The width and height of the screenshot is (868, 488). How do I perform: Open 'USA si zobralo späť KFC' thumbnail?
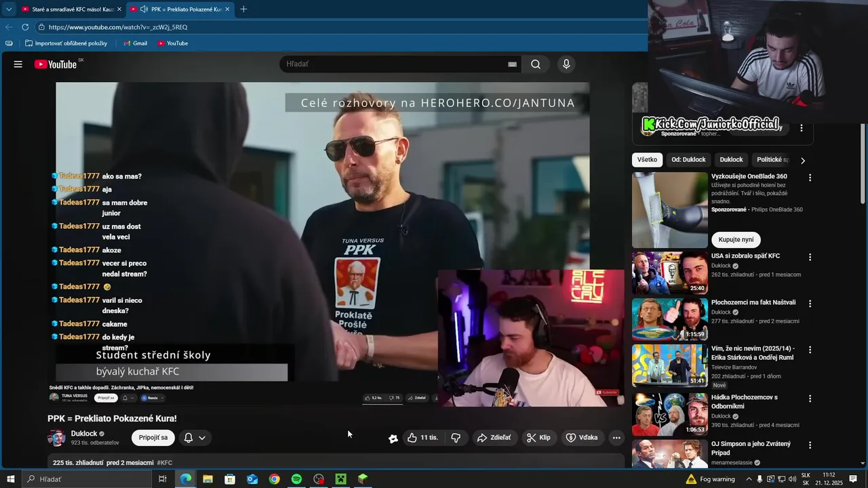(x=670, y=272)
